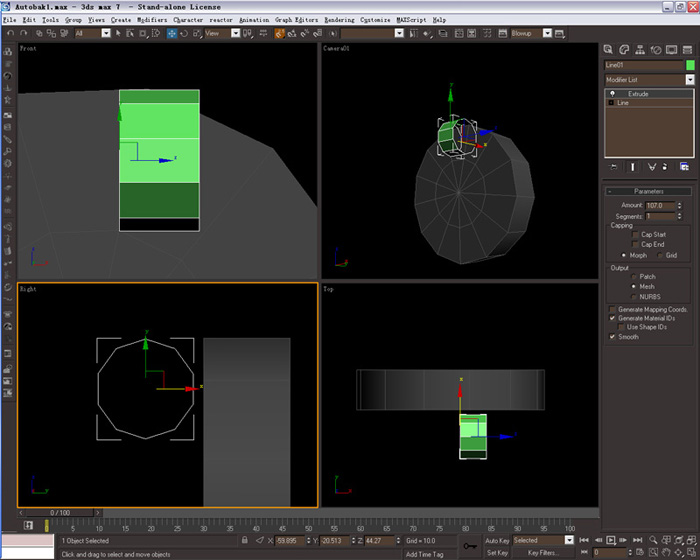
Task: Click the Zoom Extents All icon
Action: pyautogui.click(x=692, y=540)
